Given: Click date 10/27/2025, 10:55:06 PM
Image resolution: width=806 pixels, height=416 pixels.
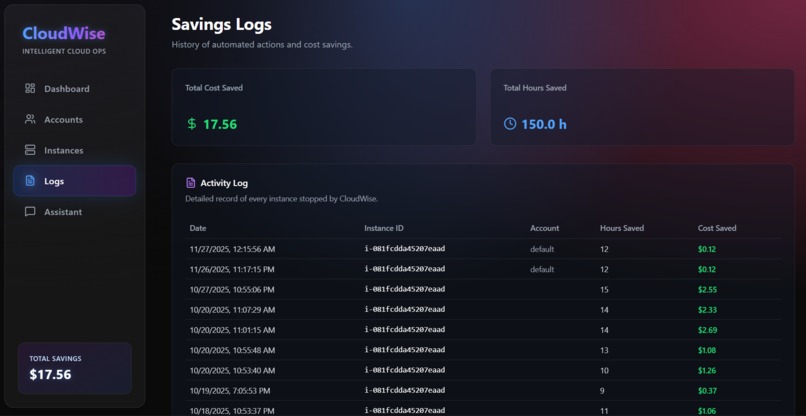Looking at the screenshot, I should point(232,290).
